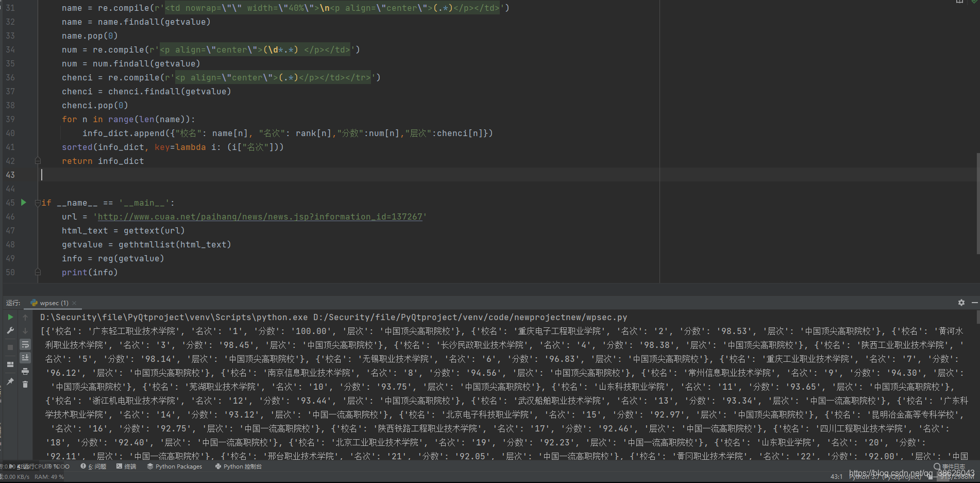Click the wpsec.py file path in console
This screenshot has width=980, height=483.
tap(470, 317)
